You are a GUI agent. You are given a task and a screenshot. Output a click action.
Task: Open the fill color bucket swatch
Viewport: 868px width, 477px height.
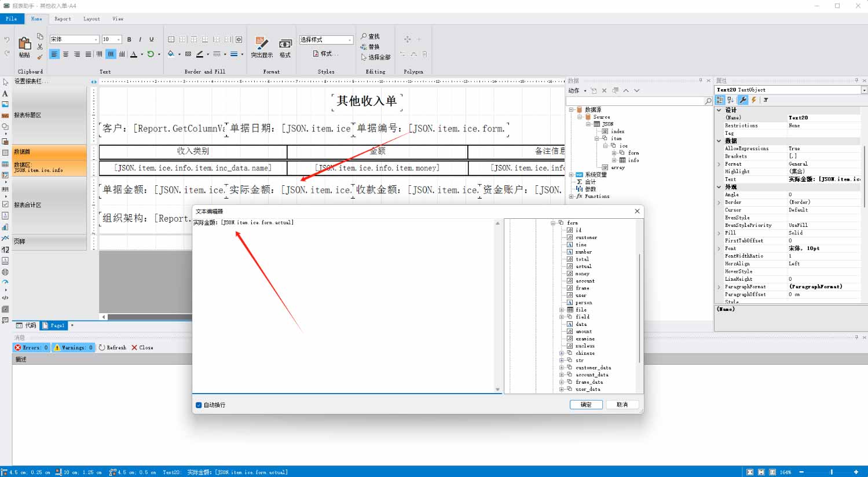(x=171, y=54)
